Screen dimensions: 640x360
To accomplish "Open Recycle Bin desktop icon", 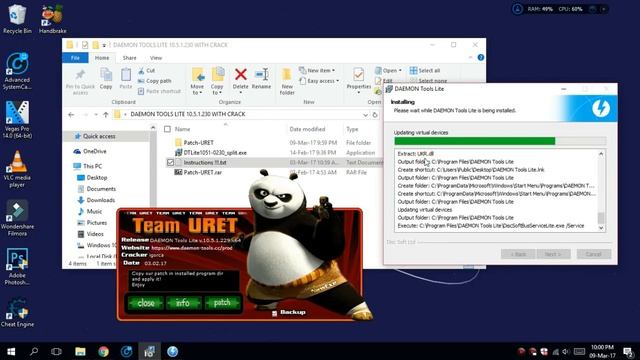I will click(17, 18).
